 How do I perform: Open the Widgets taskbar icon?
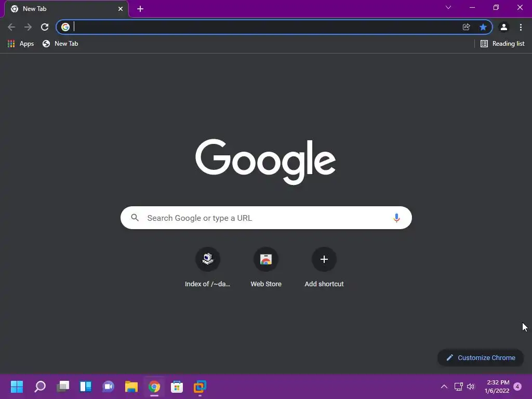[86, 387]
